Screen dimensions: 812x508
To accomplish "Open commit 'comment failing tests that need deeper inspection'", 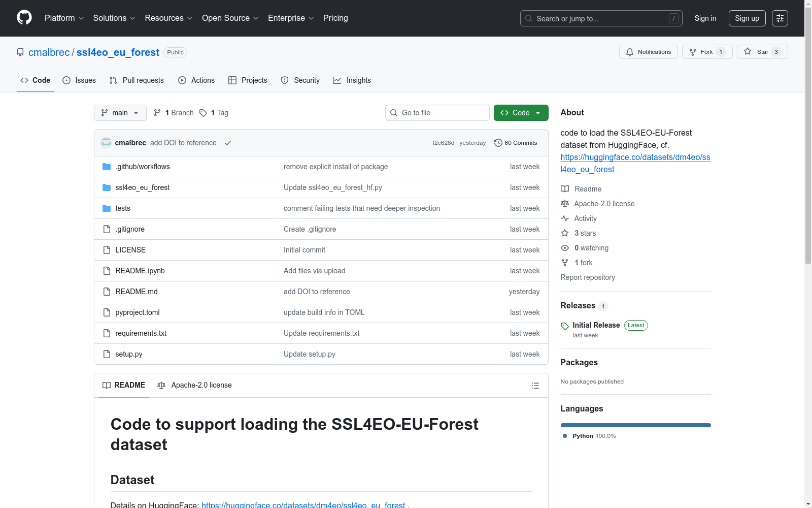I will click(x=362, y=208).
